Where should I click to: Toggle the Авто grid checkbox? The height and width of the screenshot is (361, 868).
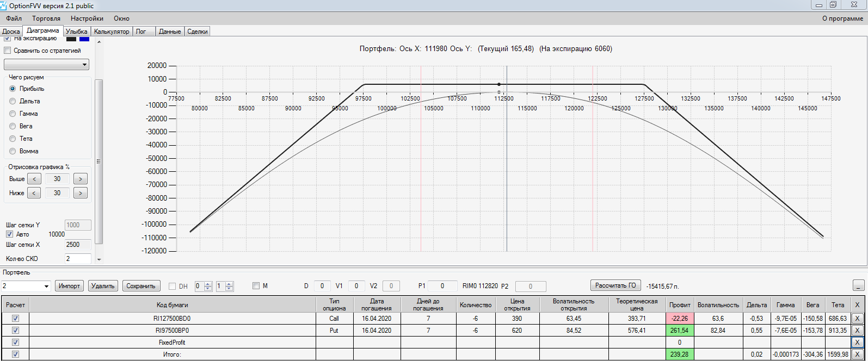click(x=9, y=234)
